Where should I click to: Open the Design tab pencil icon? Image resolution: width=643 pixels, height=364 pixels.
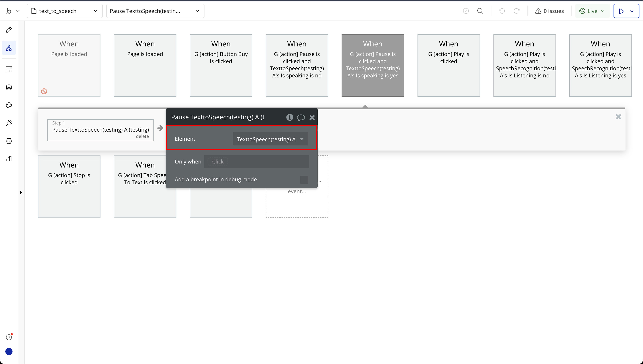9,30
